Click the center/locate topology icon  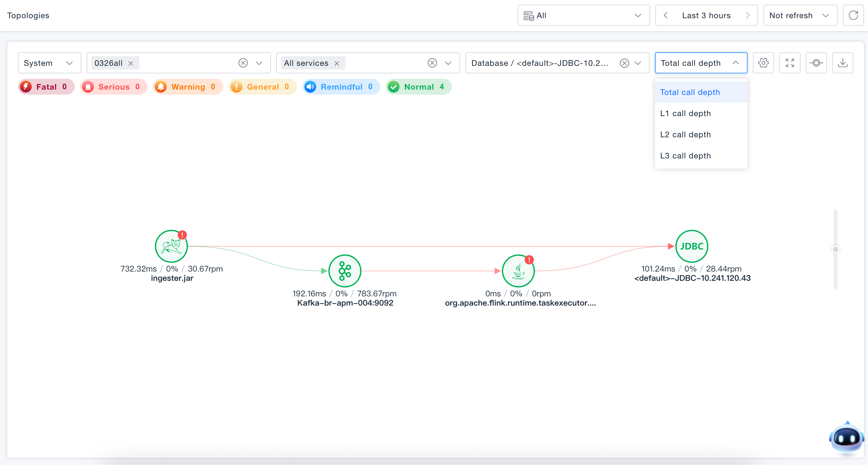[x=816, y=63]
